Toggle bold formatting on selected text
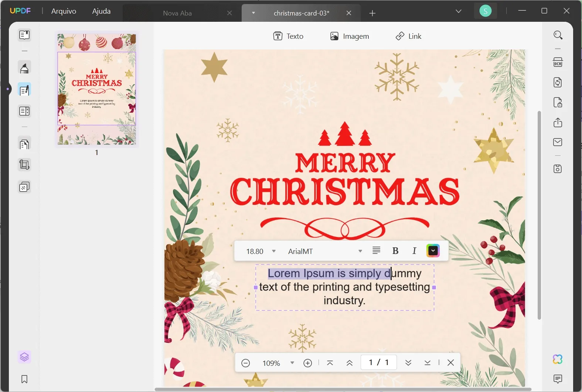 click(395, 251)
